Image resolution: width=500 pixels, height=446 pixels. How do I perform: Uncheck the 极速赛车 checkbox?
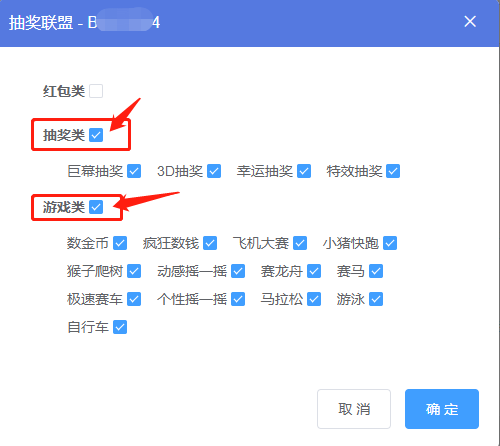pyautogui.click(x=134, y=299)
